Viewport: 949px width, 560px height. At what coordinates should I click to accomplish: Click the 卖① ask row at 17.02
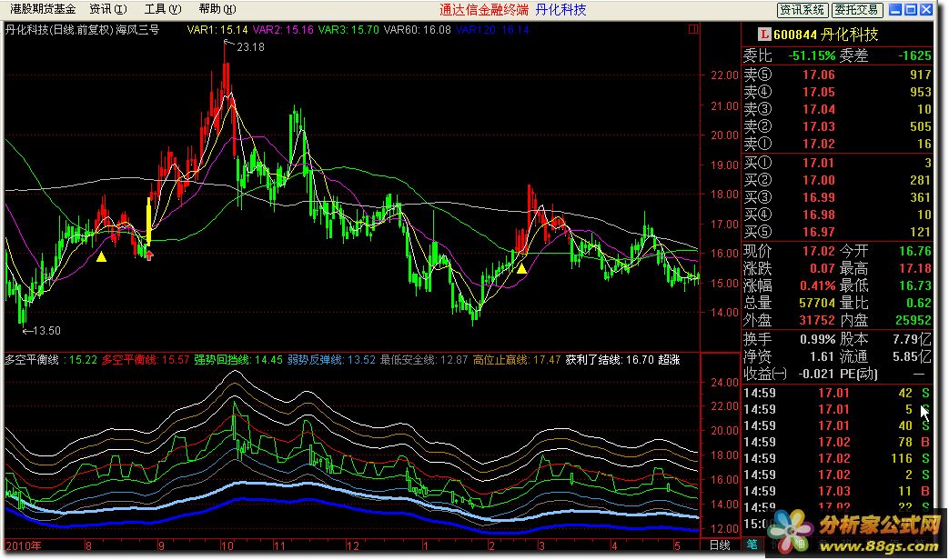(838, 144)
